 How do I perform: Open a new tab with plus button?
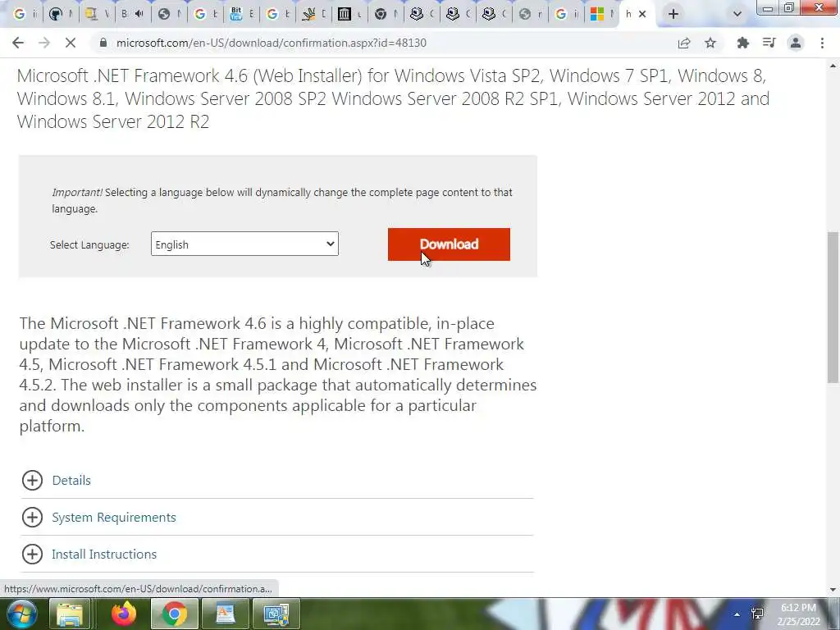point(673,15)
